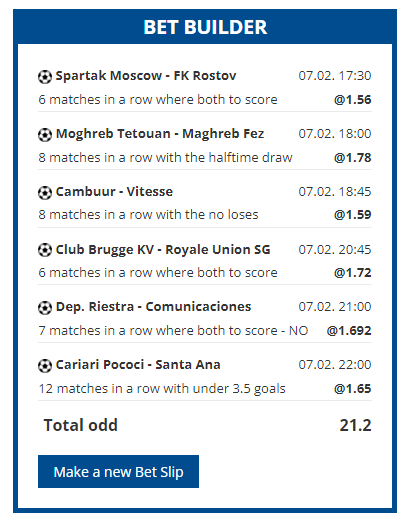Select the @1.692 odds value

349,331
